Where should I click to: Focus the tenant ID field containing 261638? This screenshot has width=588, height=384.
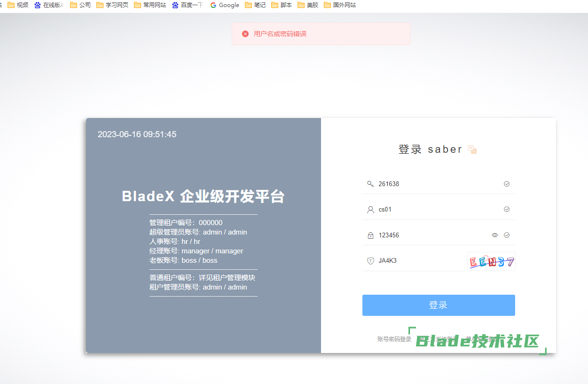point(439,184)
